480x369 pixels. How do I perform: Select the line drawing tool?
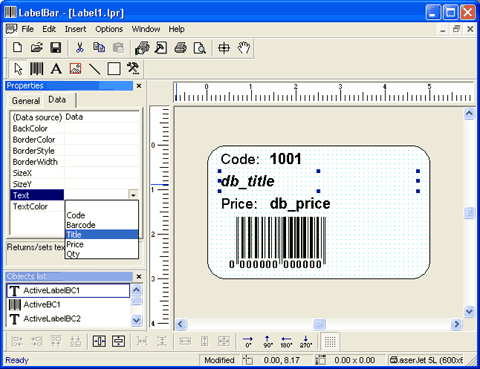click(x=95, y=69)
